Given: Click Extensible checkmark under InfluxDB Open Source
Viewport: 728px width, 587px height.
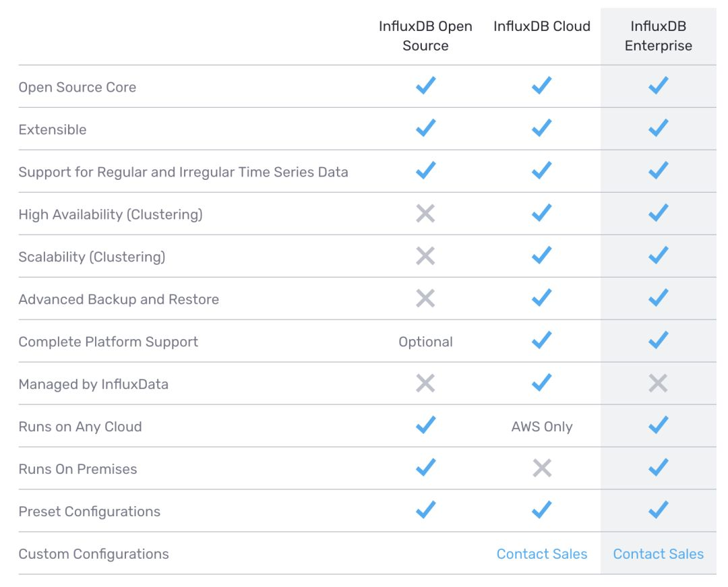Looking at the screenshot, I should 425,128.
